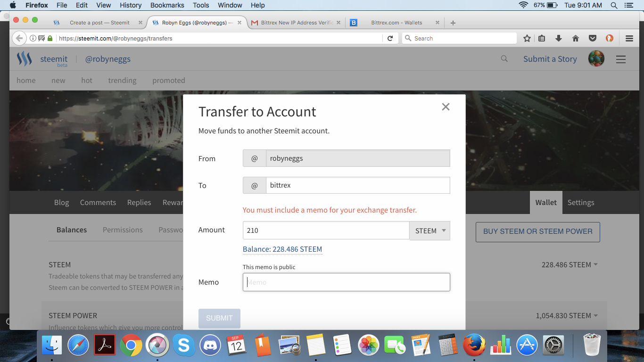This screenshot has height=362, width=644.
Task: Select the Permissions sub-tab
Action: click(x=123, y=230)
